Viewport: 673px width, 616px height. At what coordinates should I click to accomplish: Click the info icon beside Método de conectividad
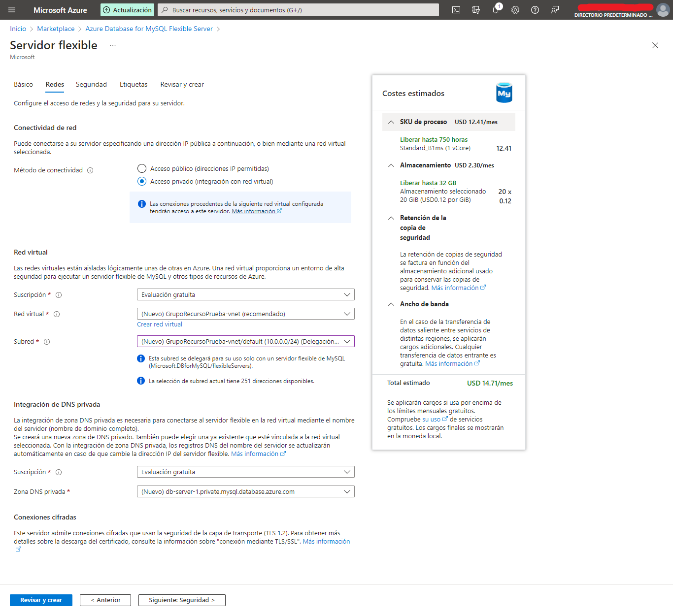coord(90,170)
